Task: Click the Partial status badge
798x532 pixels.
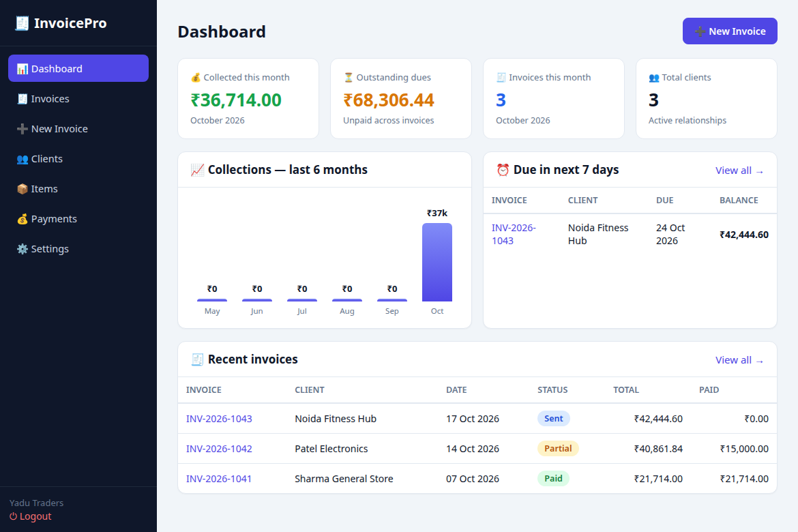Action: tap(559, 449)
